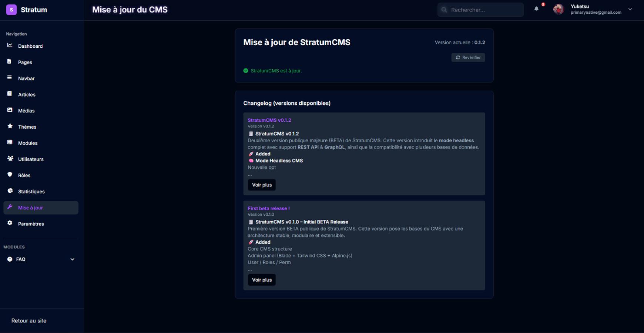
Task: Click the Paramètres gear icon
Action: (x=10, y=223)
